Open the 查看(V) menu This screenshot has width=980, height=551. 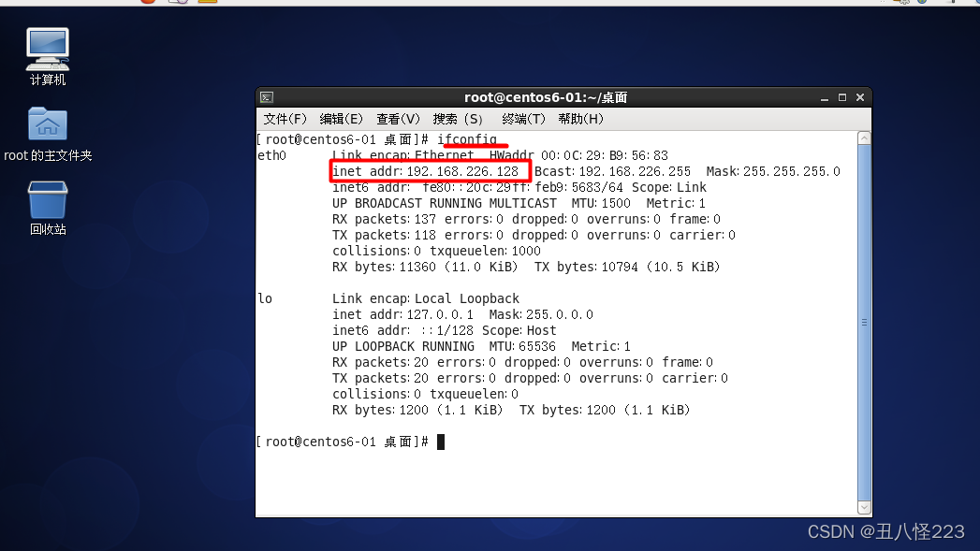point(398,119)
